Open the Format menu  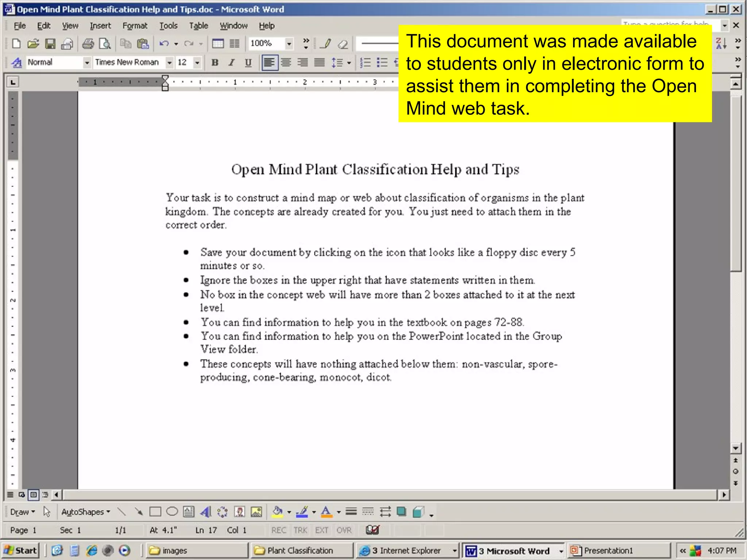[x=135, y=26]
